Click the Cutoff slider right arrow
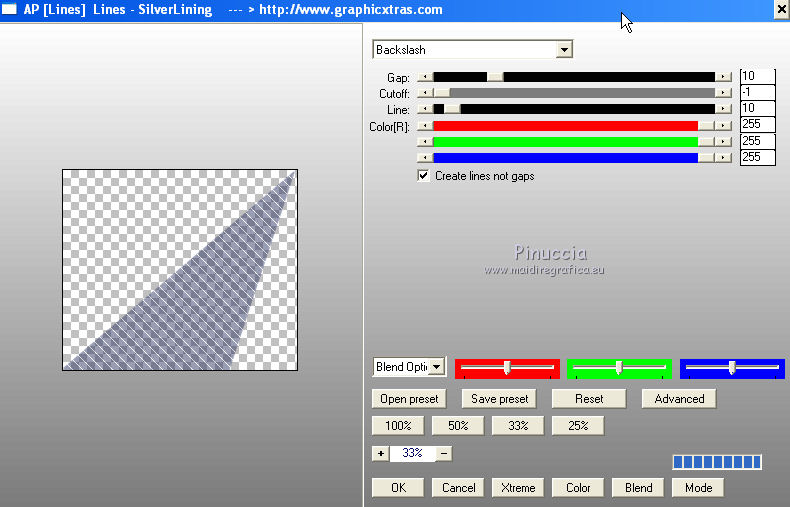The image size is (790, 507). coord(723,93)
